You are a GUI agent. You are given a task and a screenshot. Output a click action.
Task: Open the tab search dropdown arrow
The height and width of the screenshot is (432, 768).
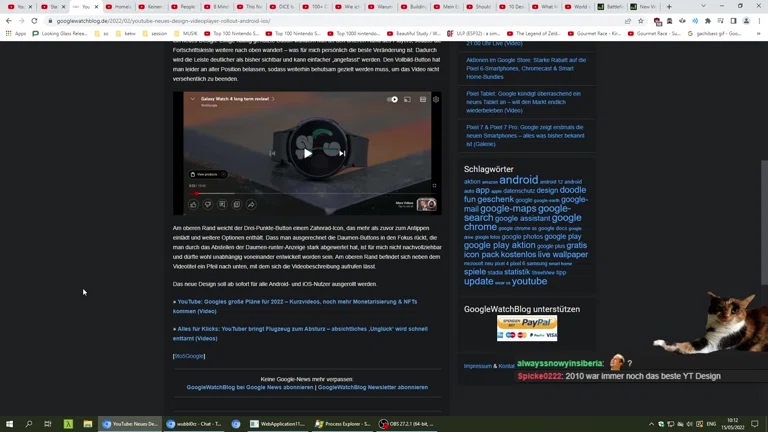coord(703,6)
